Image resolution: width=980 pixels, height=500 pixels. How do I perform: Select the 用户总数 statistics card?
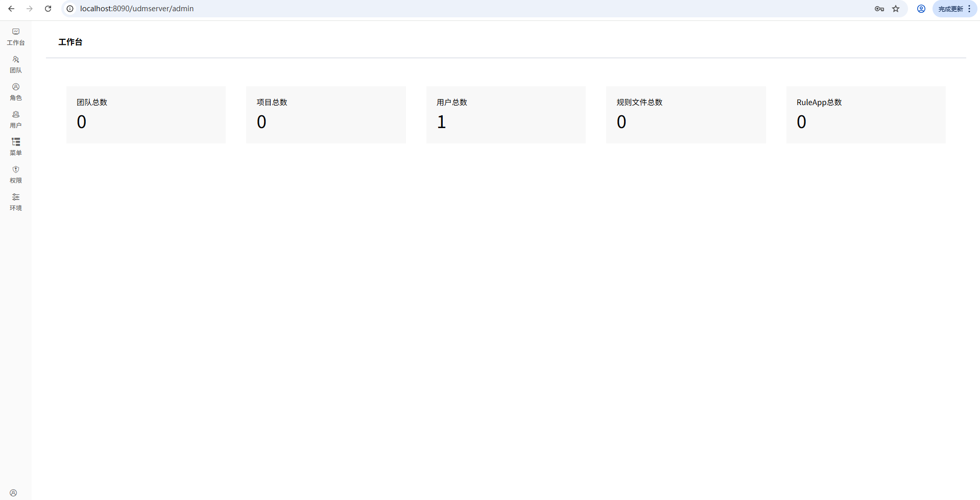[506, 115]
